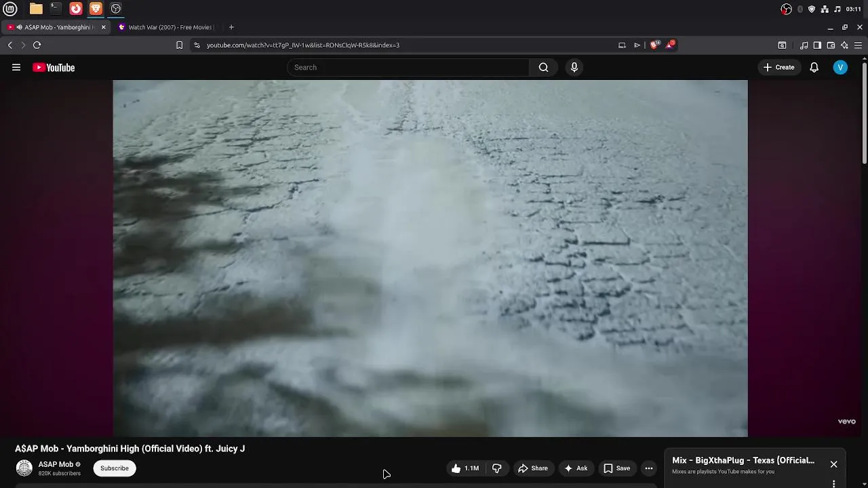Image resolution: width=868 pixels, height=488 pixels.
Task: Click the A$AP Mob video title text
Action: [130, 449]
